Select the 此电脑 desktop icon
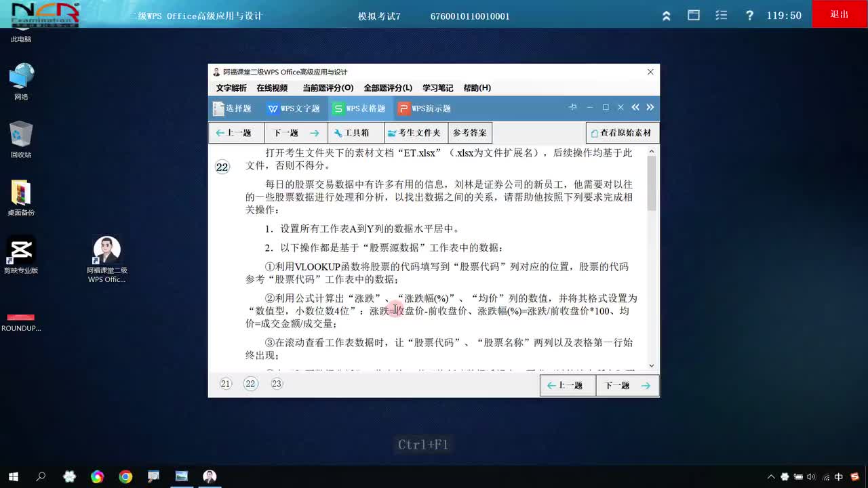Viewport: 868px width, 488px height. (21, 36)
